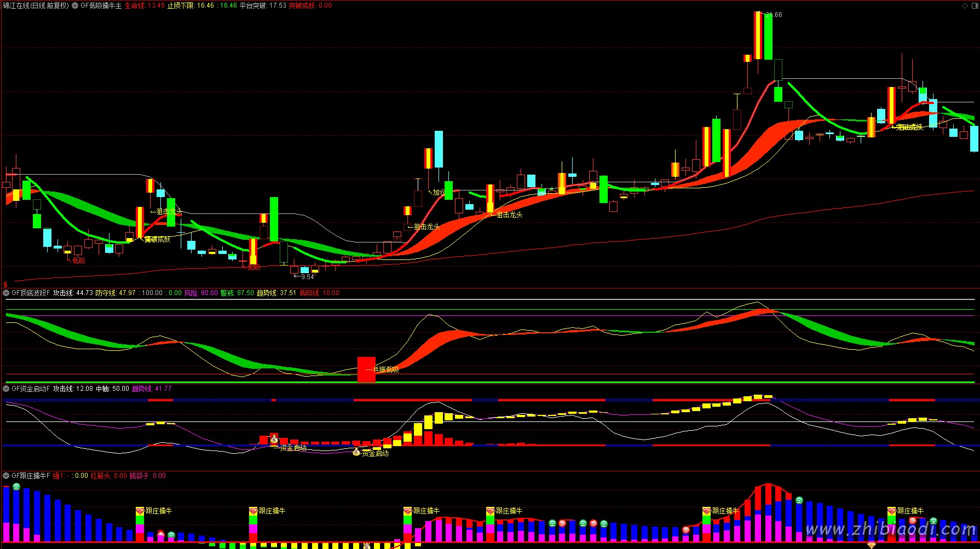Click the fifth 跟庄擒牛 diamond signal icon
980x549 pixels.
point(707,511)
